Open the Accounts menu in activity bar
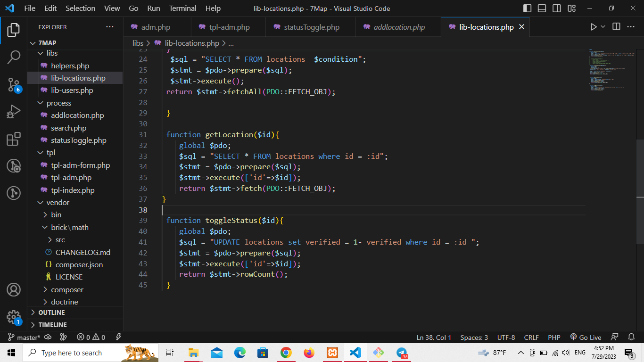644x362 pixels. click(x=14, y=289)
